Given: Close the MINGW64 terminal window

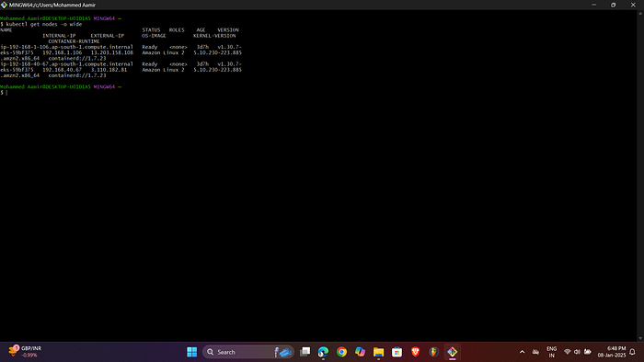Looking at the screenshot, I should pos(633,5).
